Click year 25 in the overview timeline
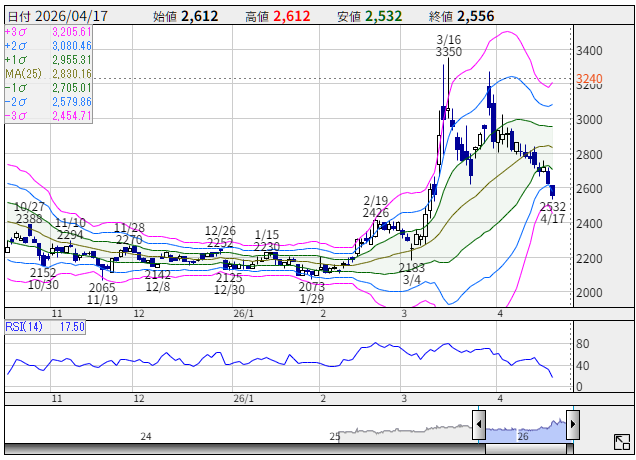The height and width of the screenshot is (460, 636). [x=335, y=437]
